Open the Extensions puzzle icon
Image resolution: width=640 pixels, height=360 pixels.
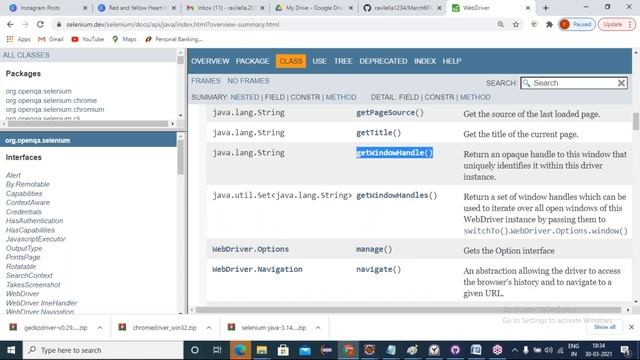pyautogui.click(x=549, y=24)
